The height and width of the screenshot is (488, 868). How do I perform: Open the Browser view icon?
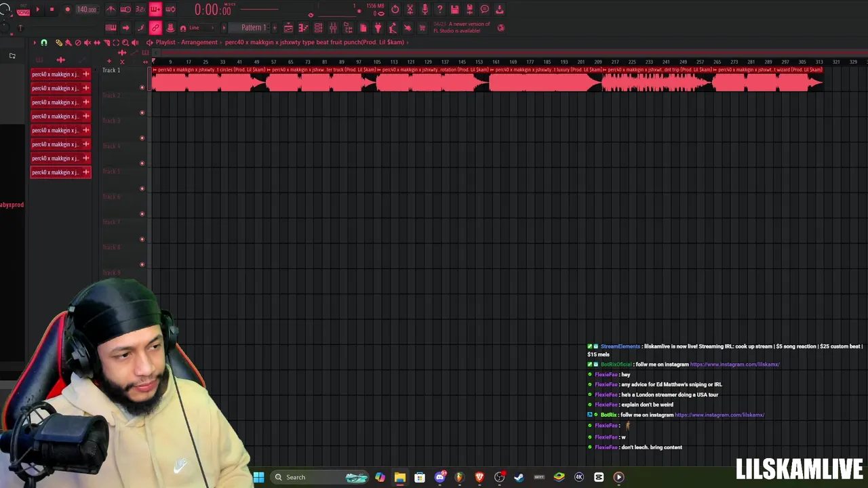348,28
